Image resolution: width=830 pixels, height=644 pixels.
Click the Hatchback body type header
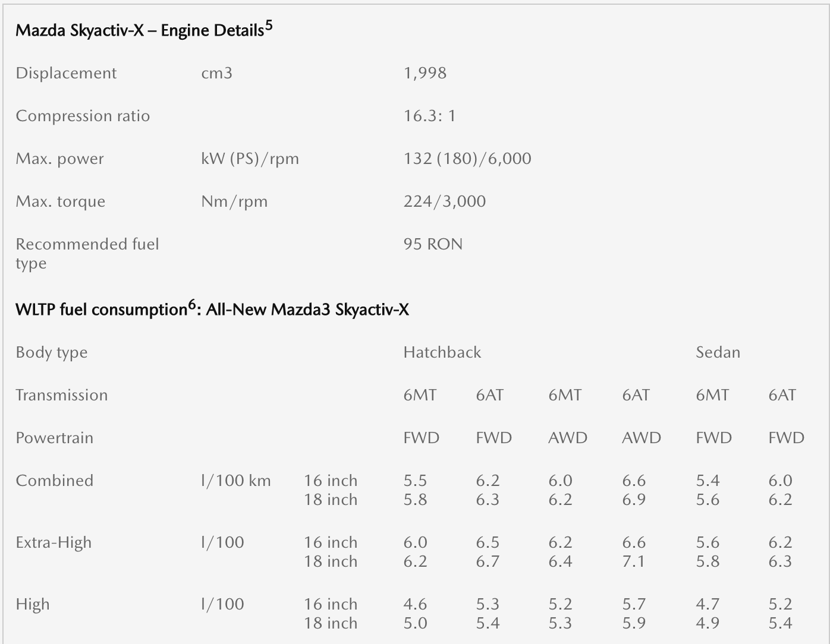coord(442,352)
